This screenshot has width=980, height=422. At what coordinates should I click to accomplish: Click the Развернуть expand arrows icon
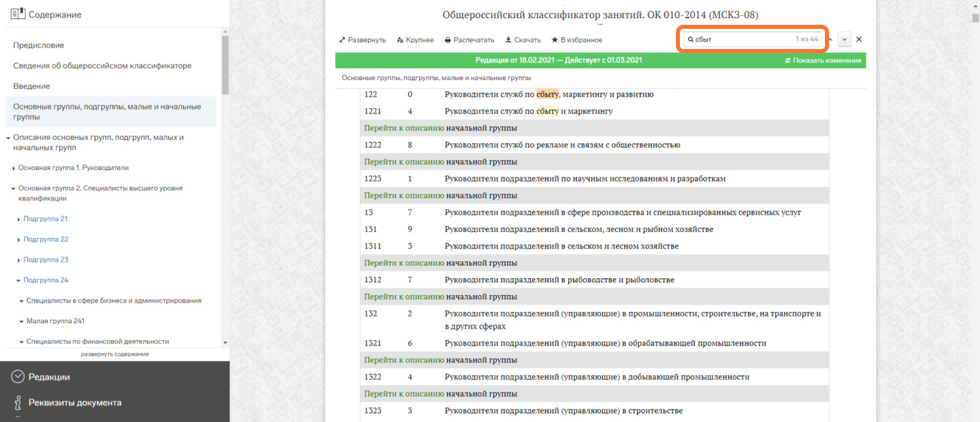click(x=342, y=40)
